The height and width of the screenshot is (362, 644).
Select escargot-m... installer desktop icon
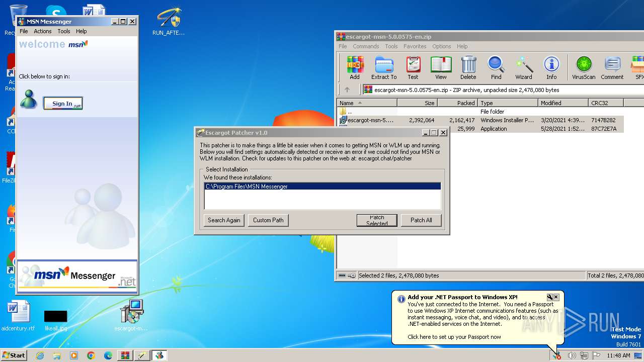pyautogui.click(x=131, y=316)
